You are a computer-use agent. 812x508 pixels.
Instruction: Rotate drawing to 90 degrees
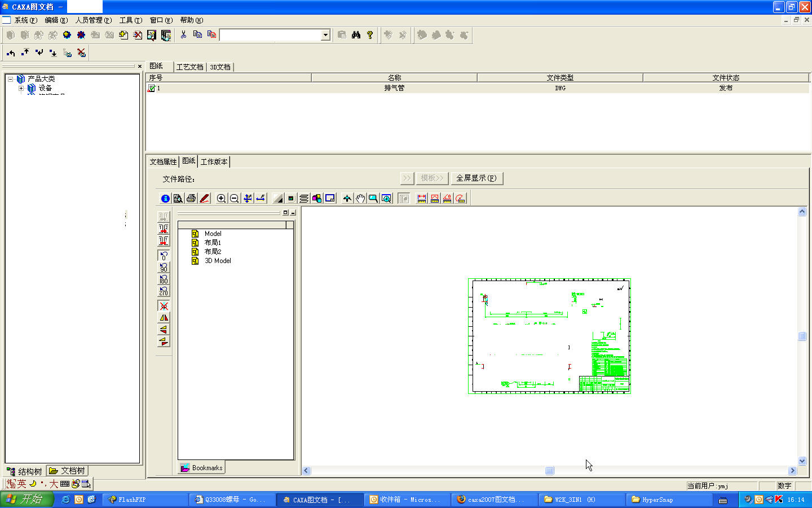point(164,267)
